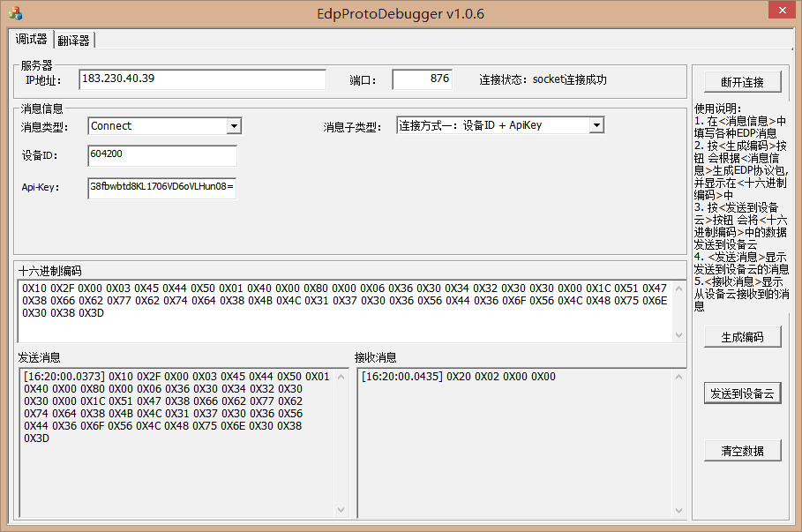Clear data with the 清空数据 button
This screenshot has width=802, height=532.
742,451
